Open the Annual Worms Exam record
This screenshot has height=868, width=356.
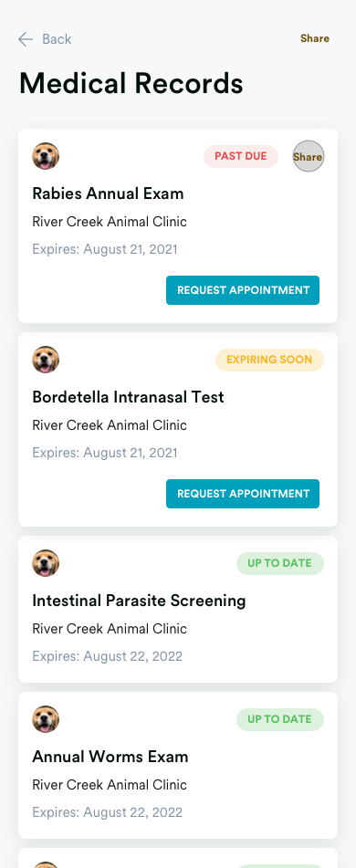click(110, 757)
